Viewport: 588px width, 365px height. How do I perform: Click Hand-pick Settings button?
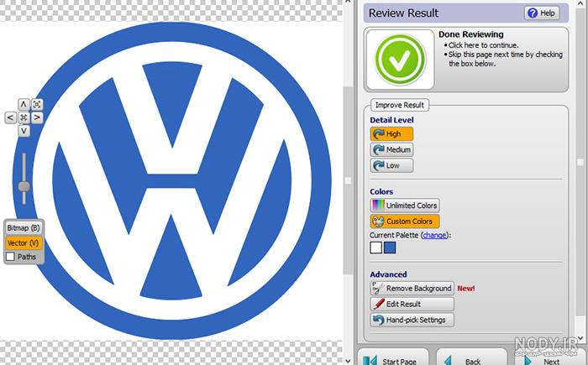coord(412,320)
